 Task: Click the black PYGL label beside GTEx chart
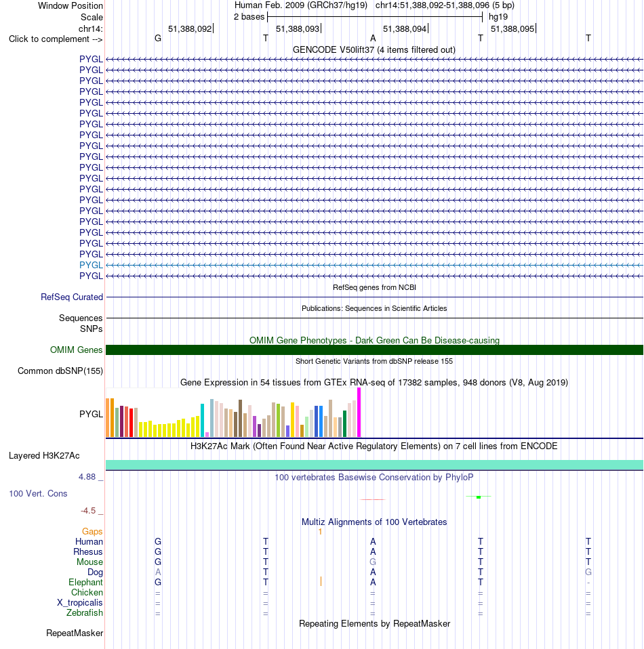[91, 414]
